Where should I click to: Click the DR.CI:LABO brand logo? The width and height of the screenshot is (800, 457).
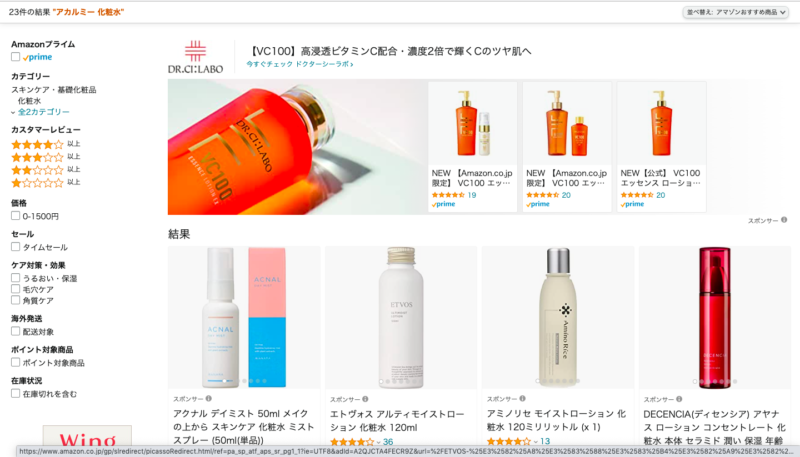click(x=195, y=57)
